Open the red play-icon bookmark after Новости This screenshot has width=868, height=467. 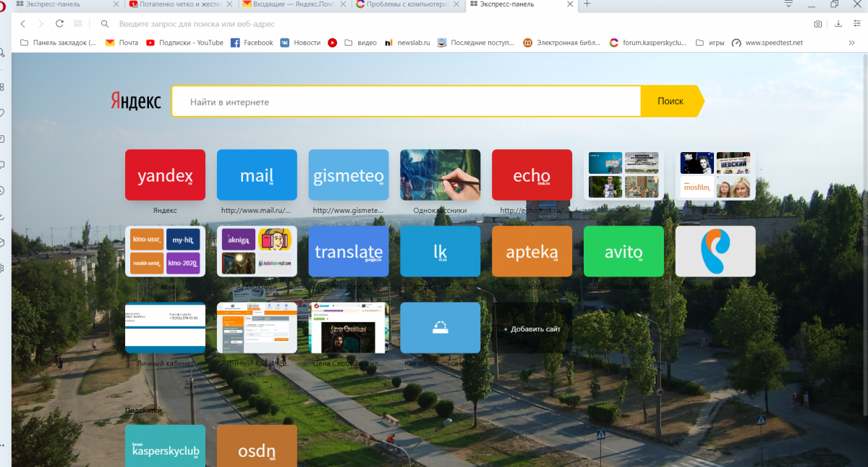pos(333,43)
